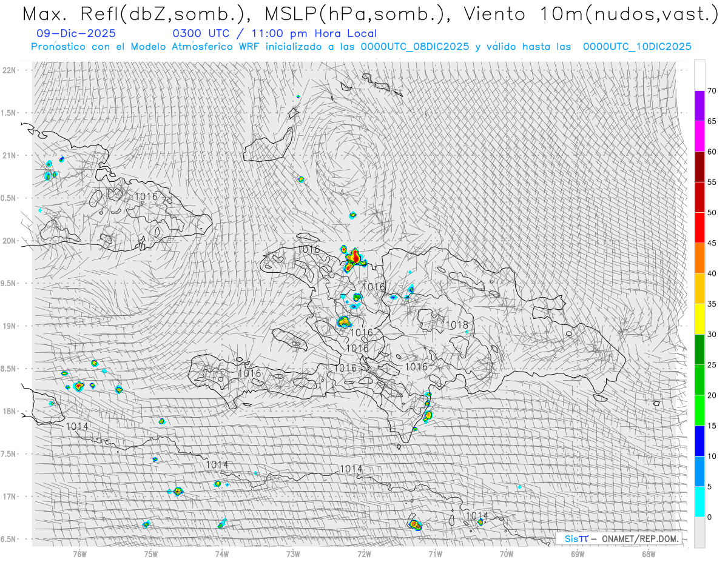Click the latitude axis label '0.5N'
Screen dimensions: 728x562
point(9,198)
